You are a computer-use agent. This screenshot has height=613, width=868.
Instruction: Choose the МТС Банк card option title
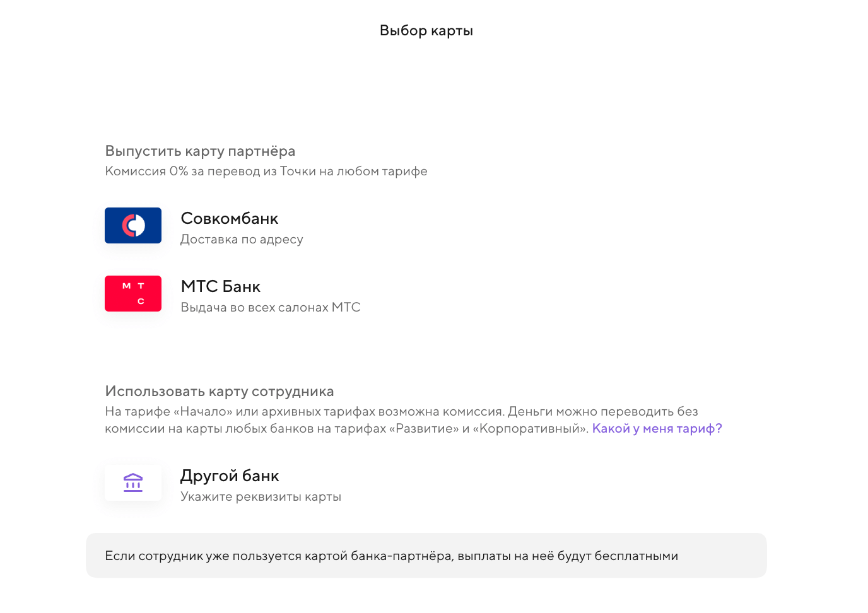pos(220,287)
